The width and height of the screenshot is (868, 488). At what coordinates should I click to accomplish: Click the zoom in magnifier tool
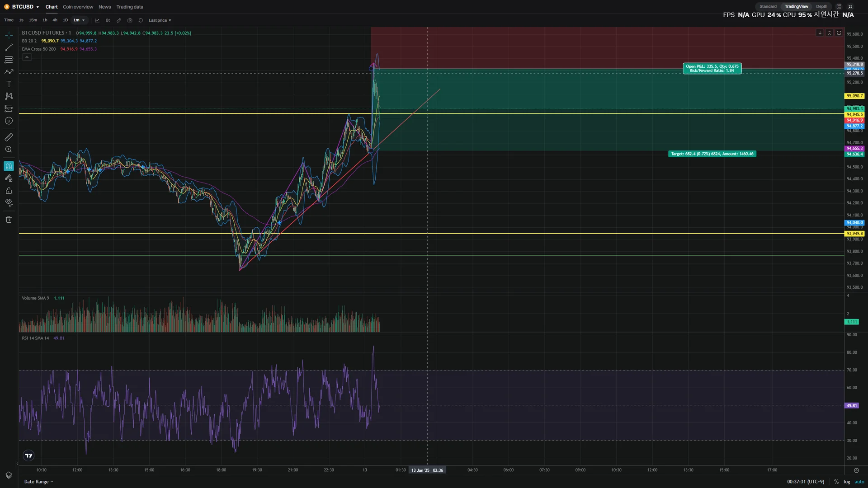[9, 150]
